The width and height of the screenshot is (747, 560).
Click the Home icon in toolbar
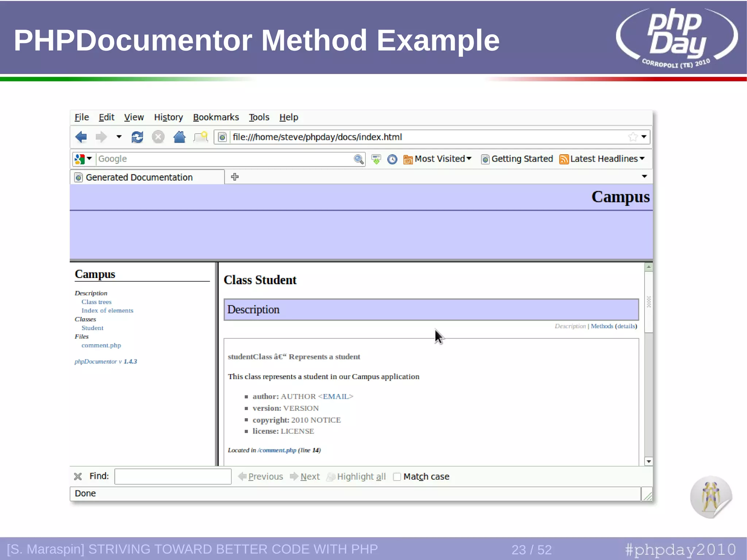(179, 137)
